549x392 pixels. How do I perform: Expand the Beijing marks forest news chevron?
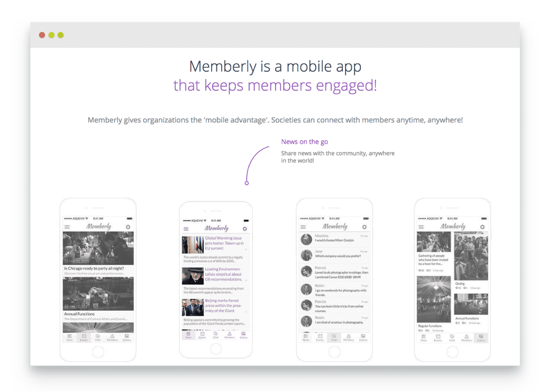pos(246,311)
